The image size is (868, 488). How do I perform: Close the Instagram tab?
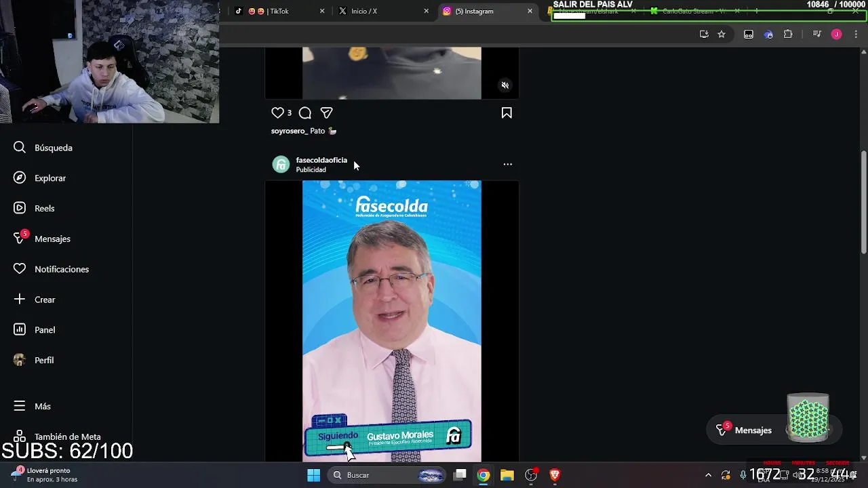click(530, 11)
